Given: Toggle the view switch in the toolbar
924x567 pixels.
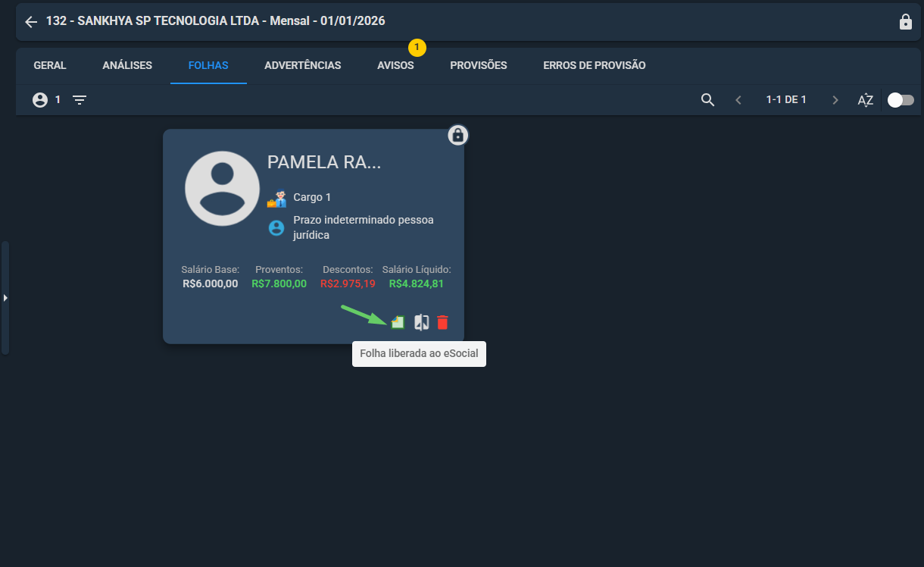Looking at the screenshot, I should point(901,100).
